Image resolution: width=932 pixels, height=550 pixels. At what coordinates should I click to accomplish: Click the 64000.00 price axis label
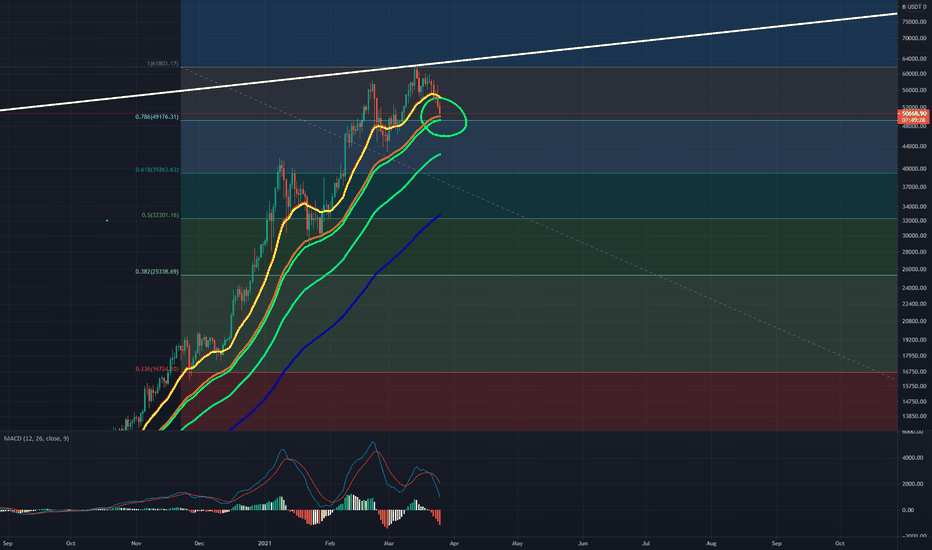click(914, 59)
